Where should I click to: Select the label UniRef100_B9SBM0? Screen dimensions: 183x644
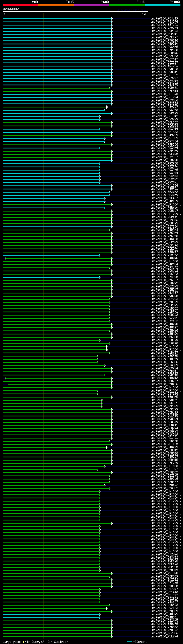[164, 56]
